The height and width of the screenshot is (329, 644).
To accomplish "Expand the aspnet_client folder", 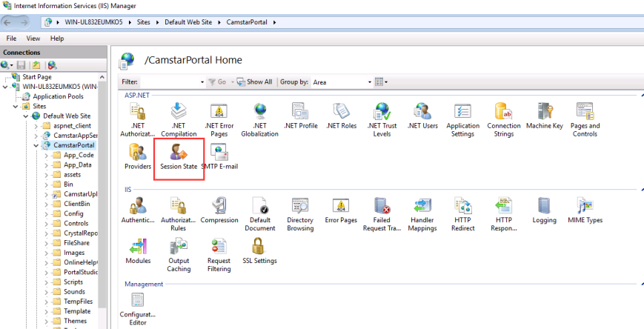I will point(36,126).
